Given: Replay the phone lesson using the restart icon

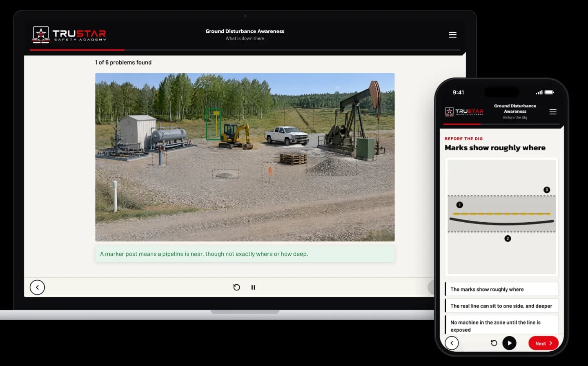Looking at the screenshot, I should point(494,343).
